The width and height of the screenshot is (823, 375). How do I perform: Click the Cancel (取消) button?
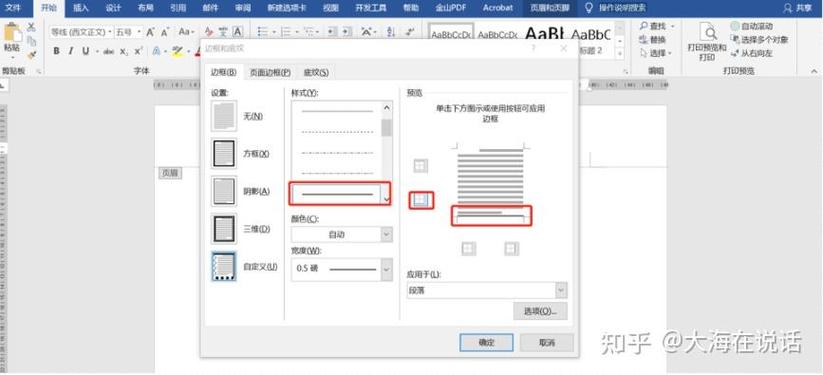(547, 342)
